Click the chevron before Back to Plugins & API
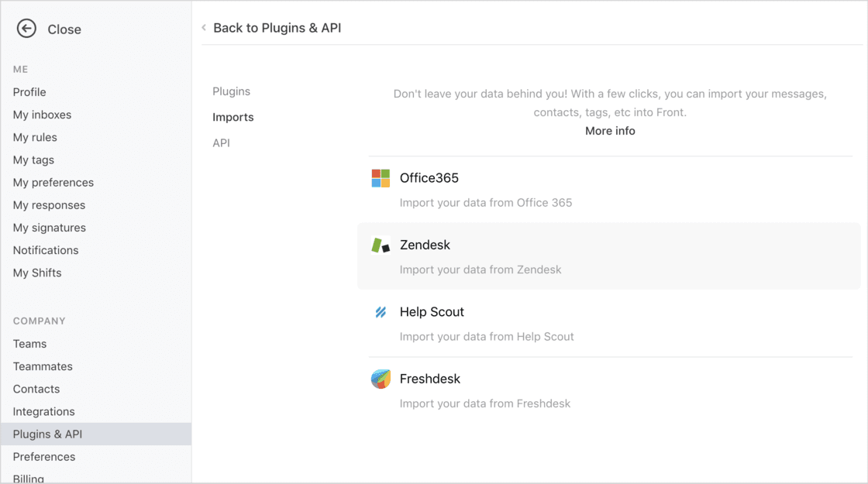868x484 pixels. pyautogui.click(x=204, y=28)
